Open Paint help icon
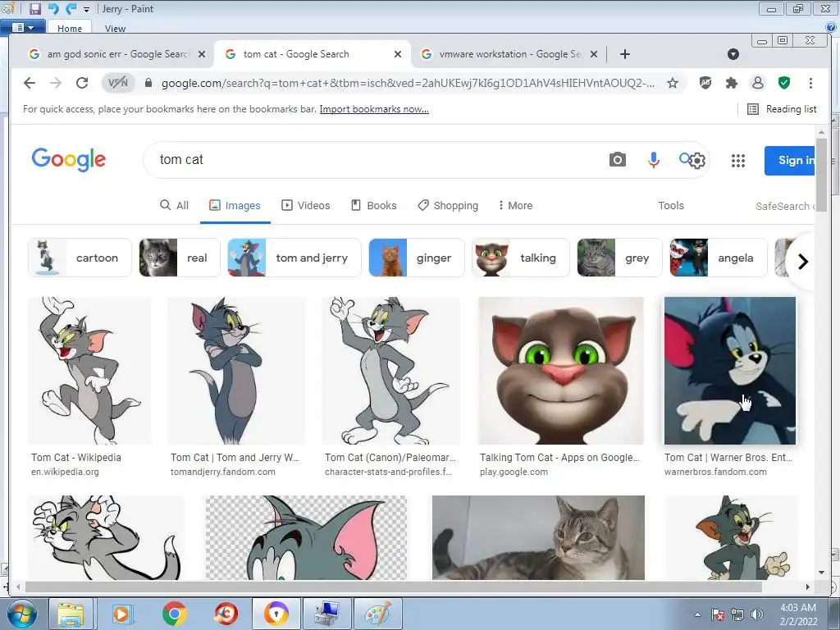This screenshot has height=630, width=840. click(831, 27)
